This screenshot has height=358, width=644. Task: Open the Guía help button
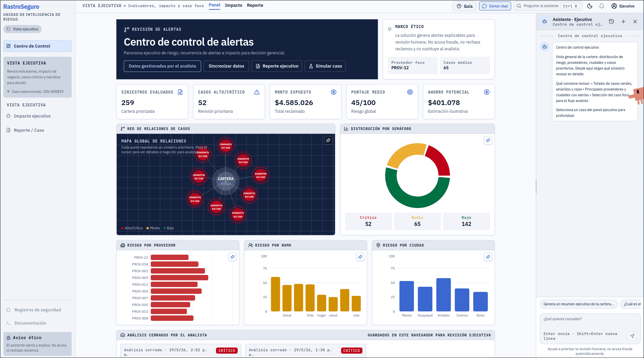465,6
